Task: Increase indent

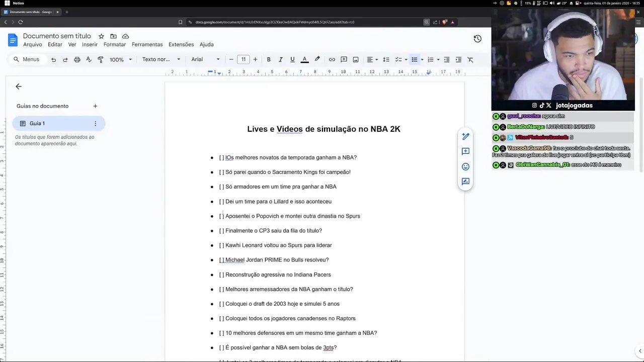Action: (458, 59)
